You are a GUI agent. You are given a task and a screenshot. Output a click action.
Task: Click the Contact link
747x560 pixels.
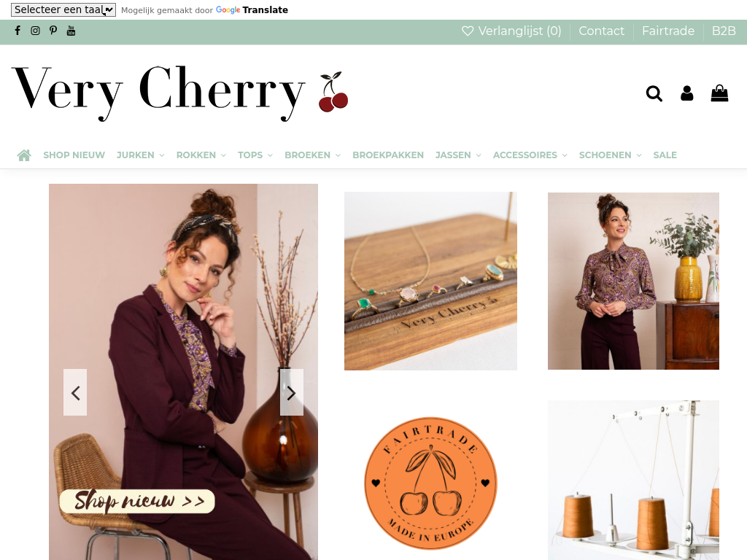(601, 31)
